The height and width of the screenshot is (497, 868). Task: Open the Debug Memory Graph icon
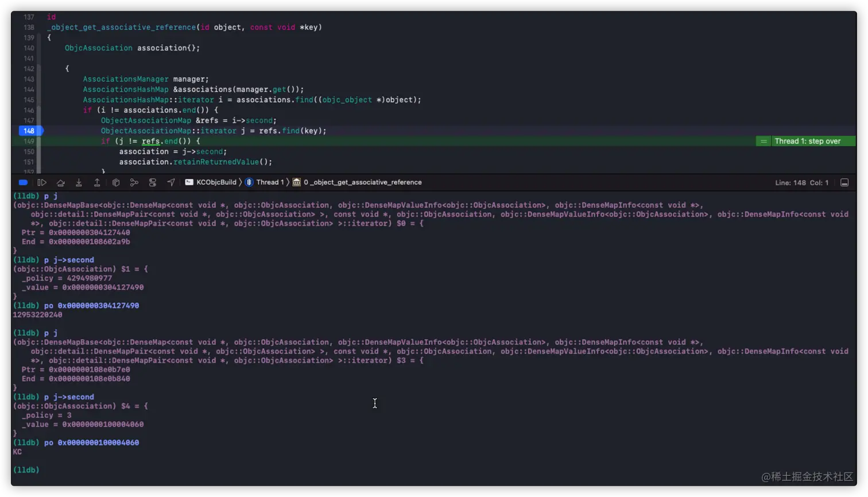[x=134, y=183]
